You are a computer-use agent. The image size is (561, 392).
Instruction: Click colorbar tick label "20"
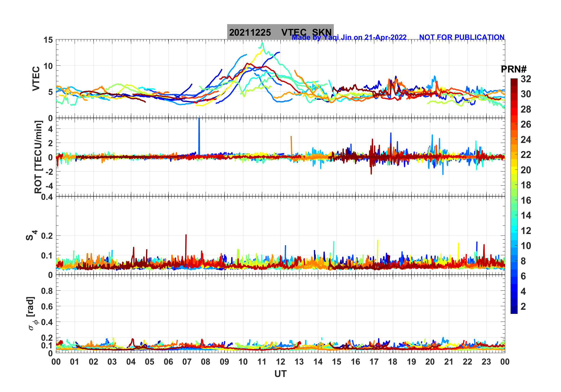point(526,170)
